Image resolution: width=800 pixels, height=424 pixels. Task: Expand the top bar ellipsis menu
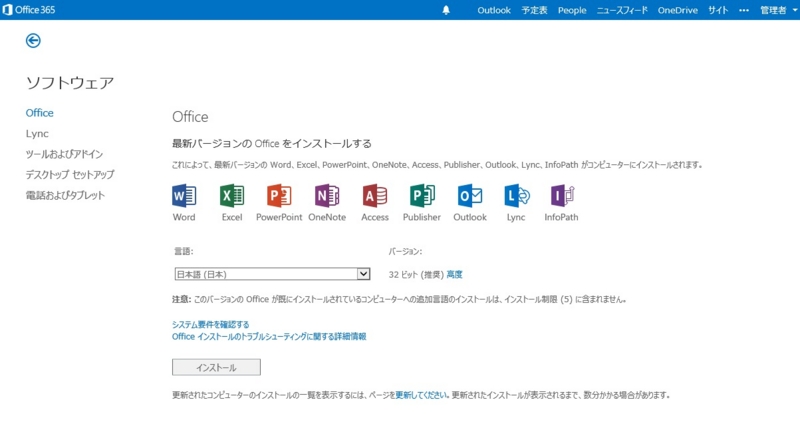coord(744,10)
